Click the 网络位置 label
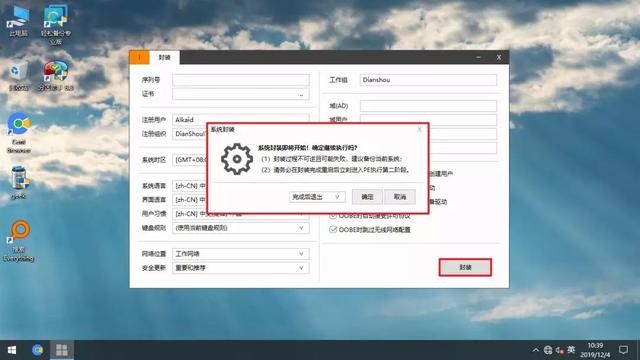Screen dimensions: 640x360 tap(154, 254)
